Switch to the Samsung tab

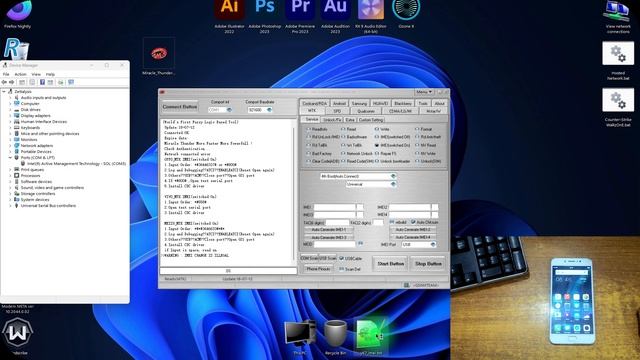click(359, 104)
